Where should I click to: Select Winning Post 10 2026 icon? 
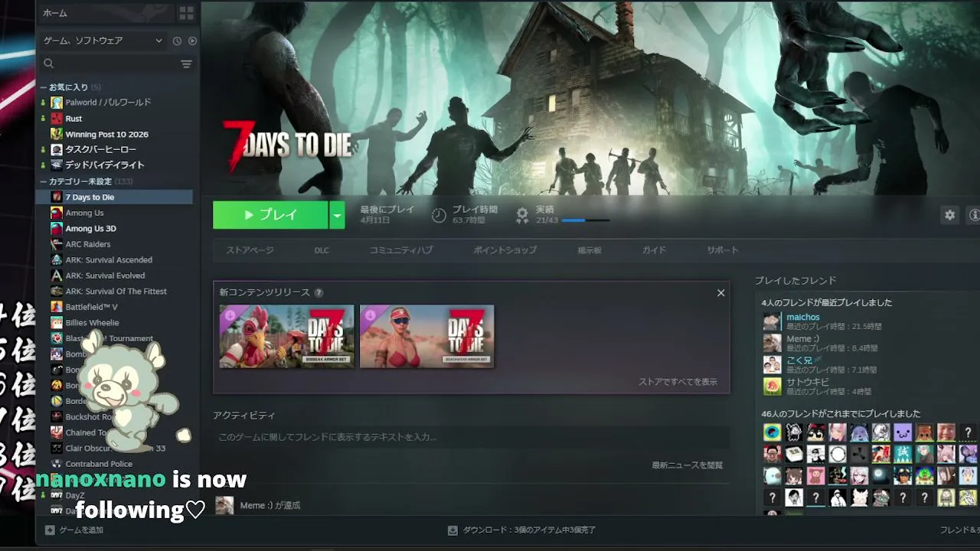[x=57, y=134]
